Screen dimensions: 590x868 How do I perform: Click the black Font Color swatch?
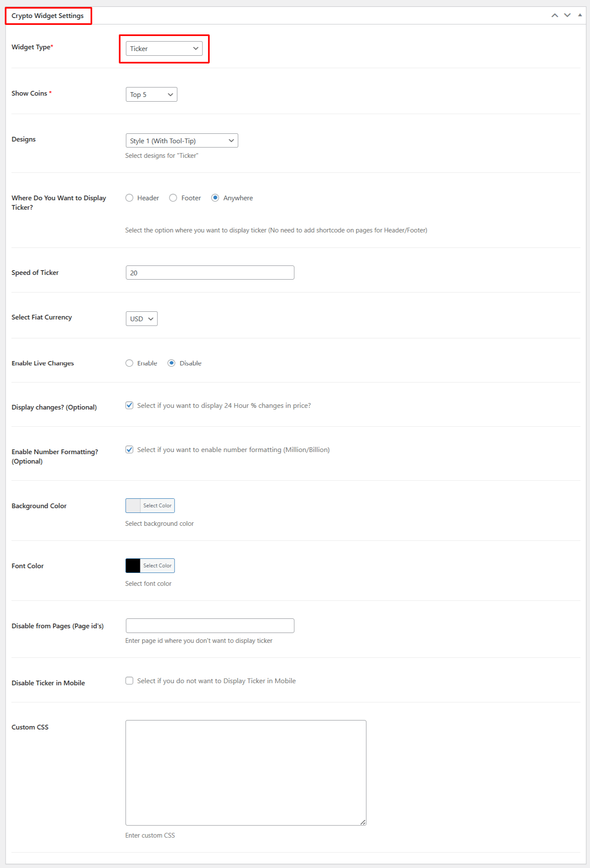click(x=133, y=566)
